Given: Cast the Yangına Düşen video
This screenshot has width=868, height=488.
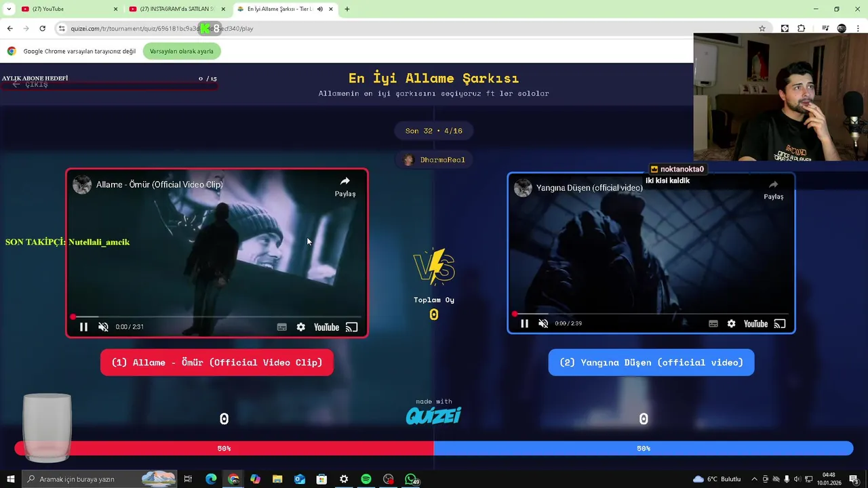Looking at the screenshot, I should [x=780, y=323].
